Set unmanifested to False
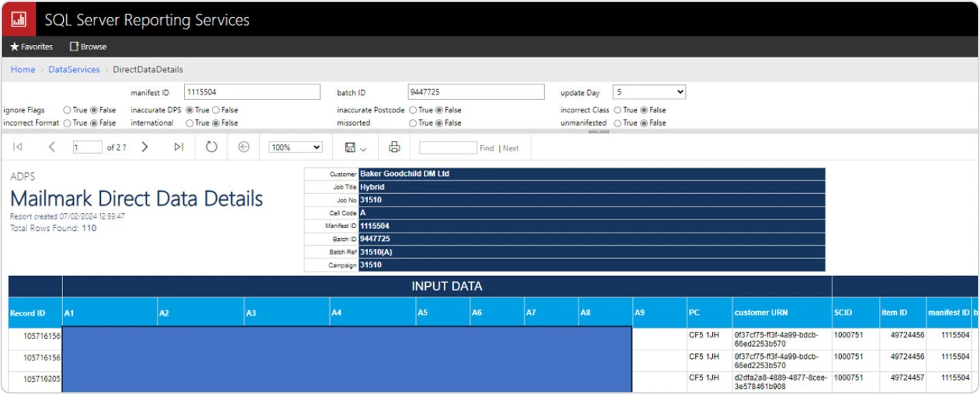 [x=644, y=123]
